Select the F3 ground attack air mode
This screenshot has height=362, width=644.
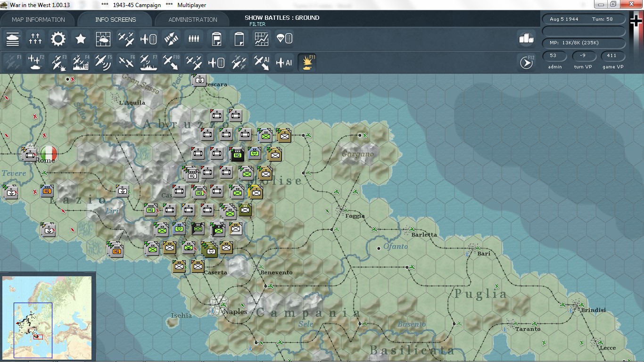coord(58,62)
